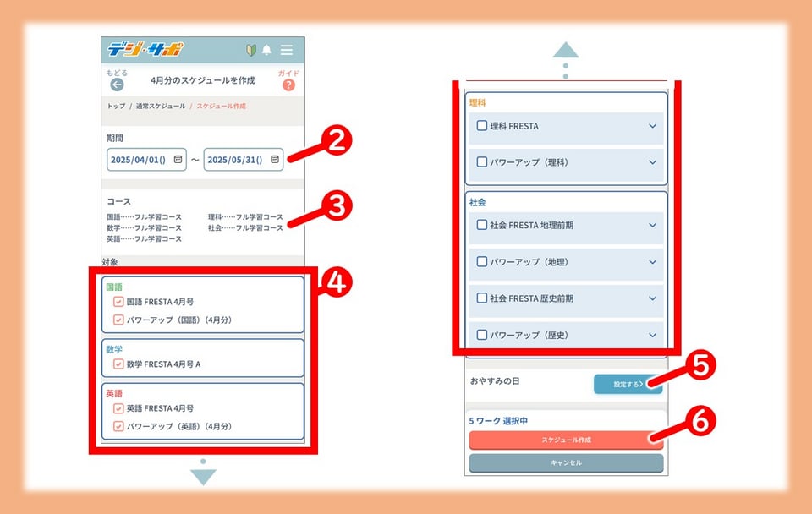Go to トップ breadcrumb link

tap(116, 107)
